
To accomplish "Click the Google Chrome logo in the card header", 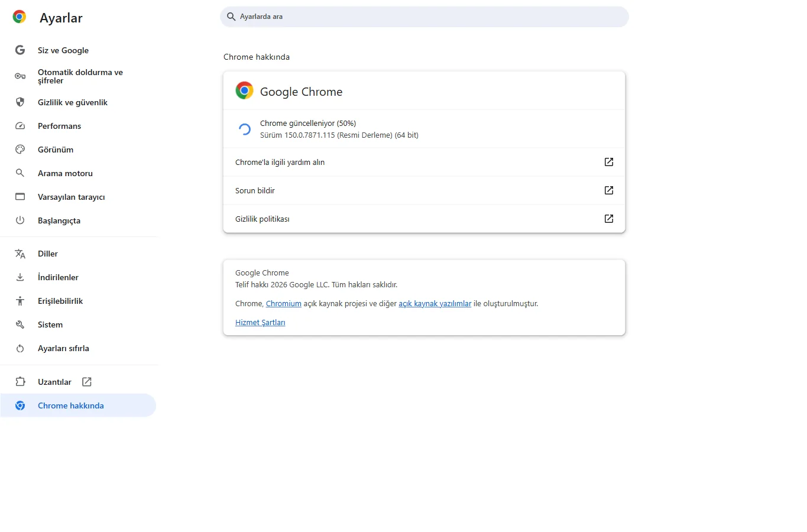I will click(244, 90).
